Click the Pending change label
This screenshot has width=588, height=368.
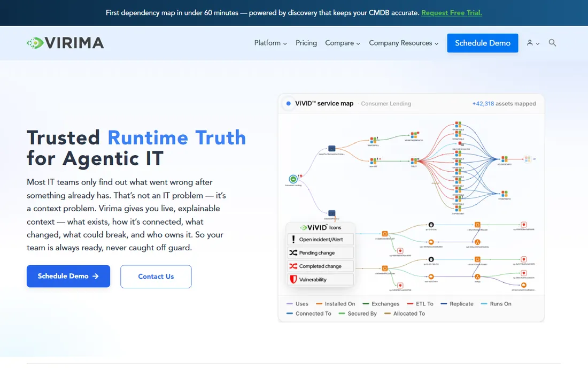click(317, 253)
